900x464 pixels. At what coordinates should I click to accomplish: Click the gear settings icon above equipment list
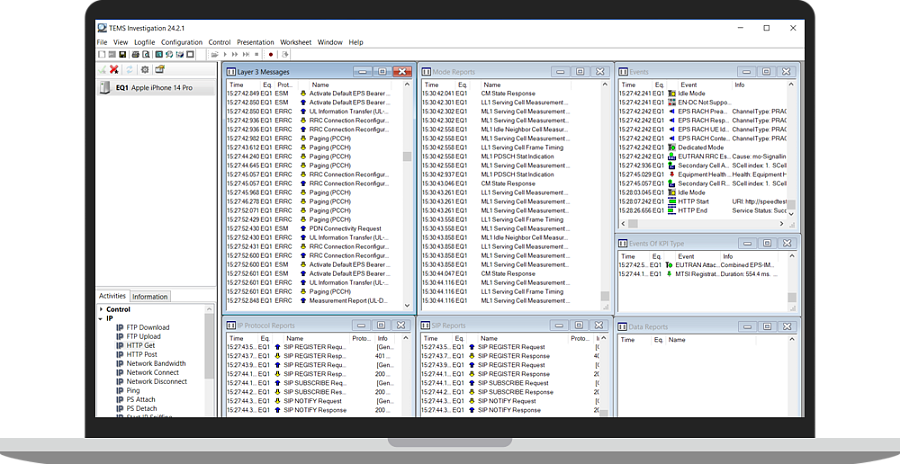click(145, 70)
